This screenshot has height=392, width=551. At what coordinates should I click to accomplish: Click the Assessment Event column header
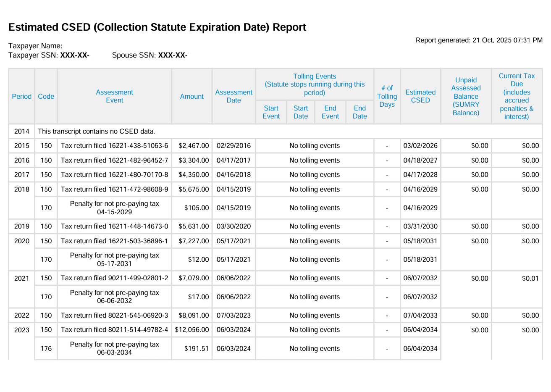114,96
